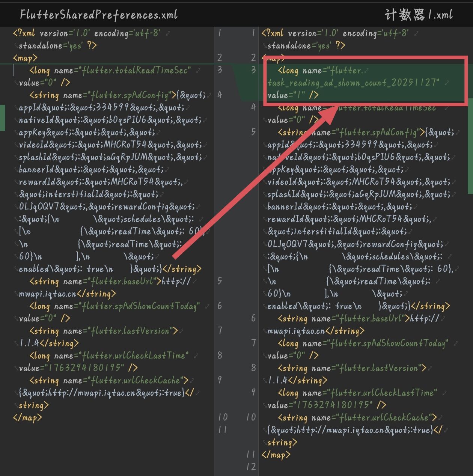The width and height of the screenshot is (473, 476).
Task: Click flutter.lastVersion line in FlutterSharedPreferences.xml pane
Action: (104, 331)
